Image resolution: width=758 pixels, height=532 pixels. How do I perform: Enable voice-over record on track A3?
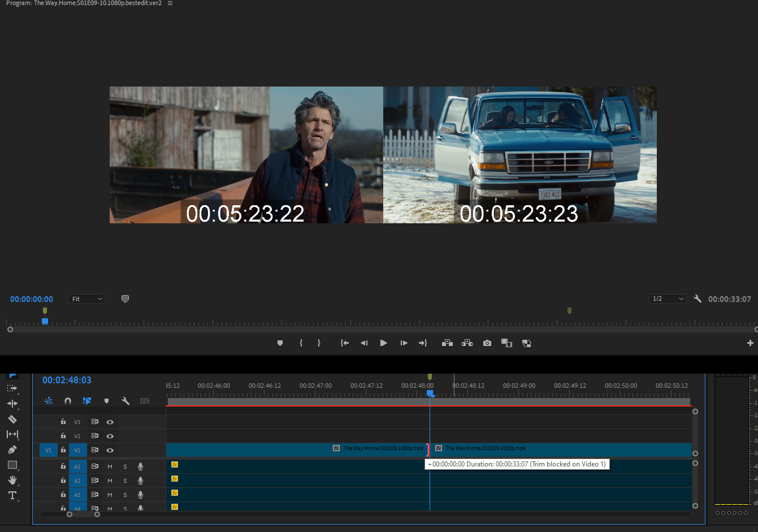click(140, 495)
